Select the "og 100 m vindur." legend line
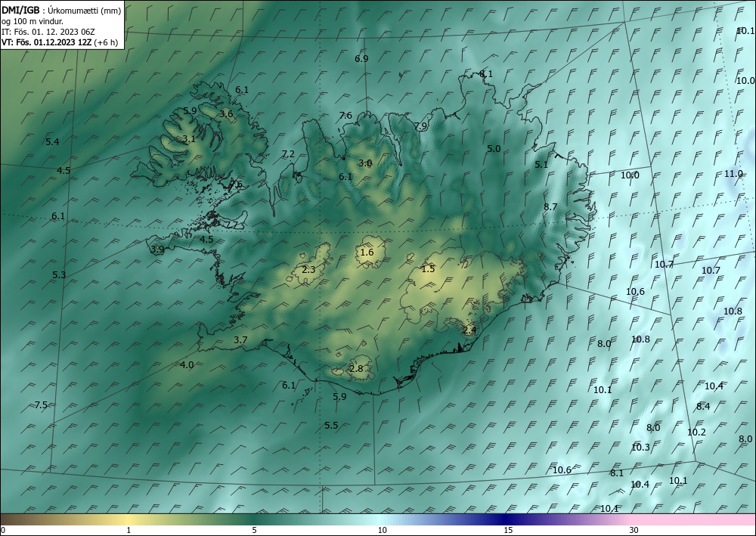Screen dimensions: 756x536 pos(32,21)
